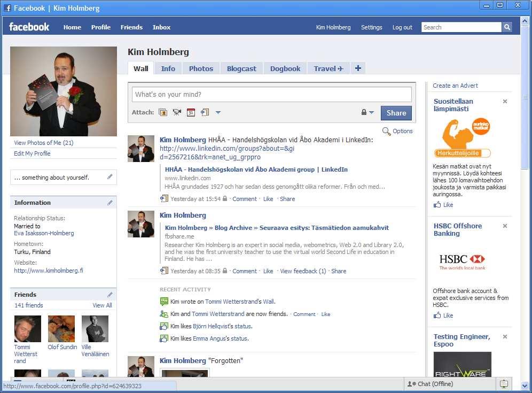Screen dimensions: 532x393
Task: Like the Suositellaan lämpimästi advert thumb
Action: click(x=437, y=204)
